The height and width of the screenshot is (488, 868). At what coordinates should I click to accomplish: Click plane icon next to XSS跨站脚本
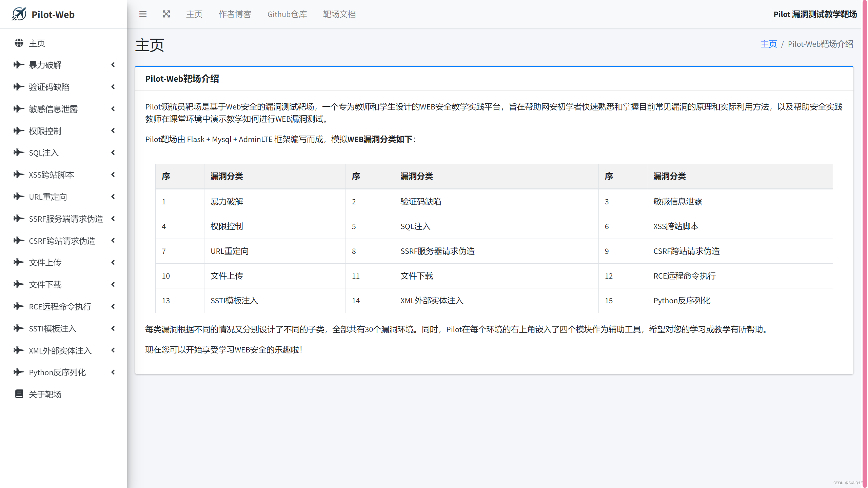[19, 175]
